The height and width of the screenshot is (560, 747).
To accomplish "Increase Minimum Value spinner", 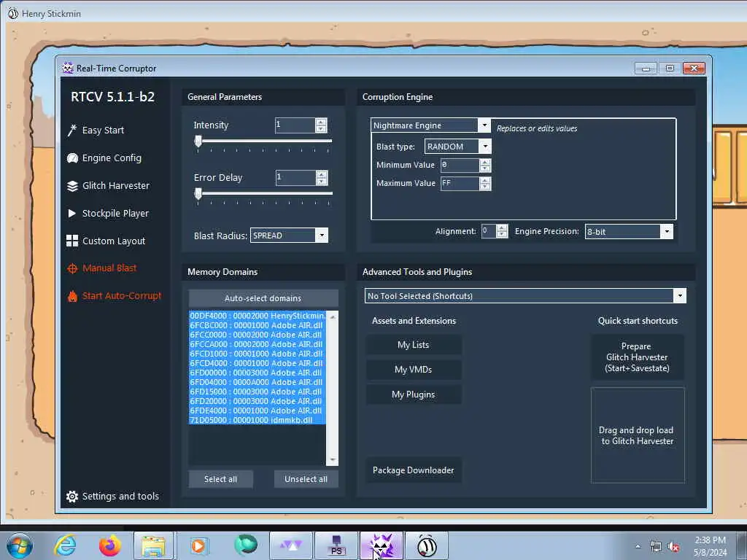I will tap(485, 162).
